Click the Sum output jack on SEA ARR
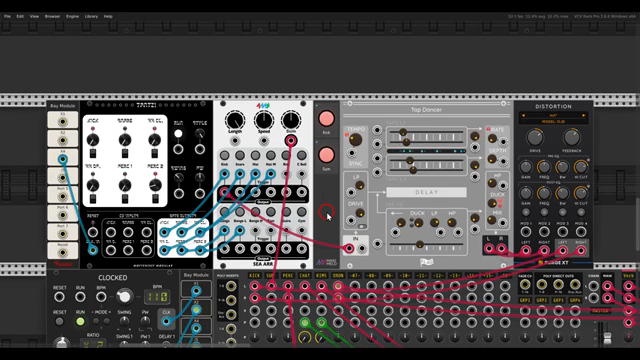The image size is (640, 360). pos(291,141)
